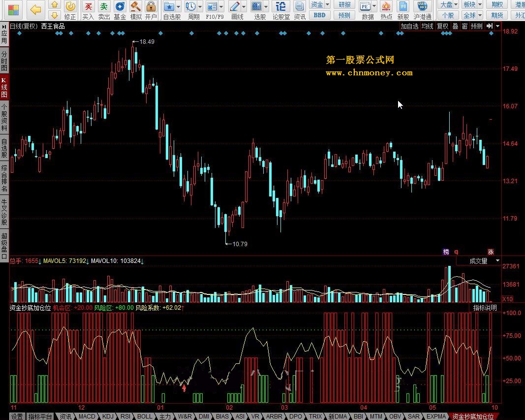The height and width of the screenshot is (420, 525).
Task: Switch to the MACD indicator tab
Action: (x=87, y=417)
